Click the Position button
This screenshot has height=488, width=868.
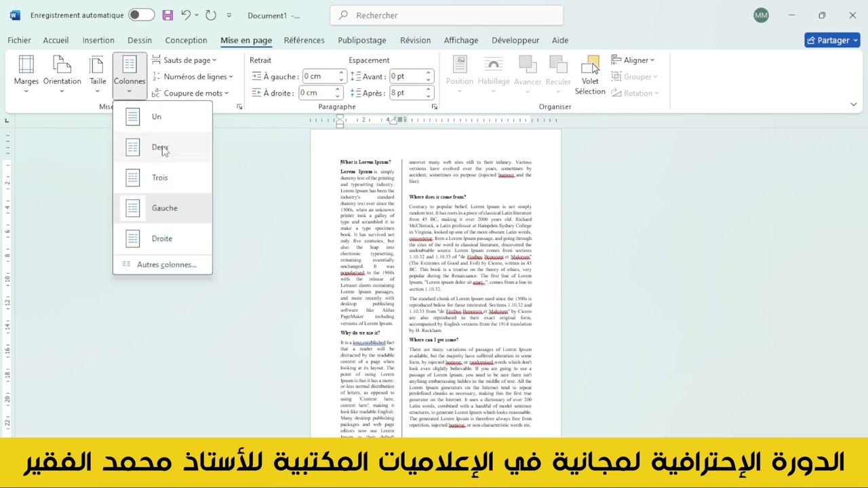[459, 75]
